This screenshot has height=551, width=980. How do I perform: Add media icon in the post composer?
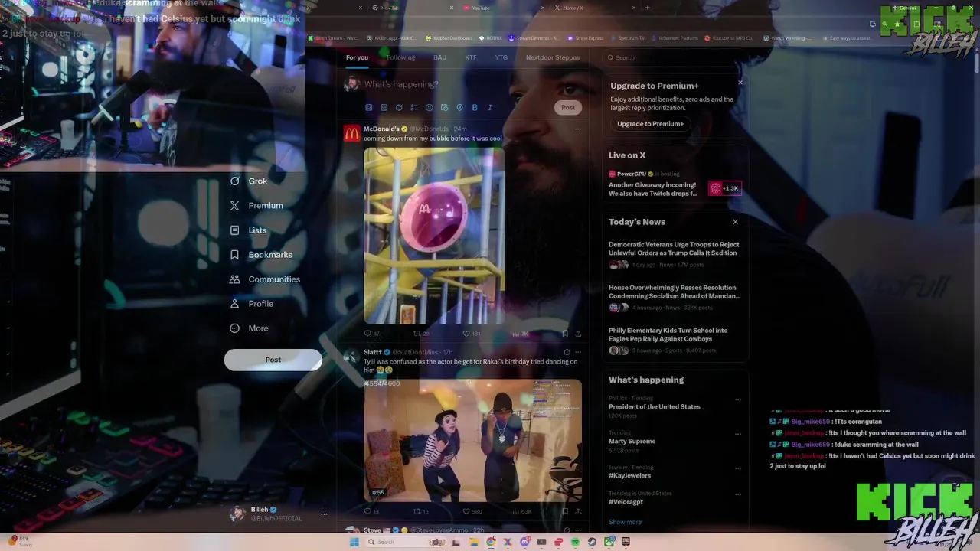(369, 108)
